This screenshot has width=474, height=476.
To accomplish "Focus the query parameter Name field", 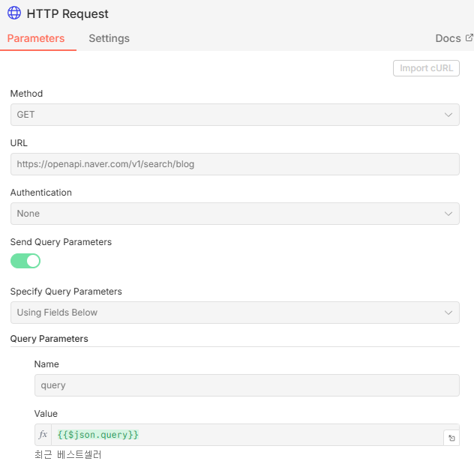I will point(246,385).
